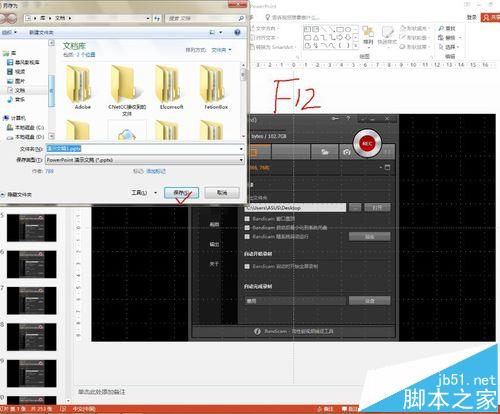This screenshot has width=500, height=414.
Task: Click the help question mark icon in the save dialog
Action: (237, 32)
